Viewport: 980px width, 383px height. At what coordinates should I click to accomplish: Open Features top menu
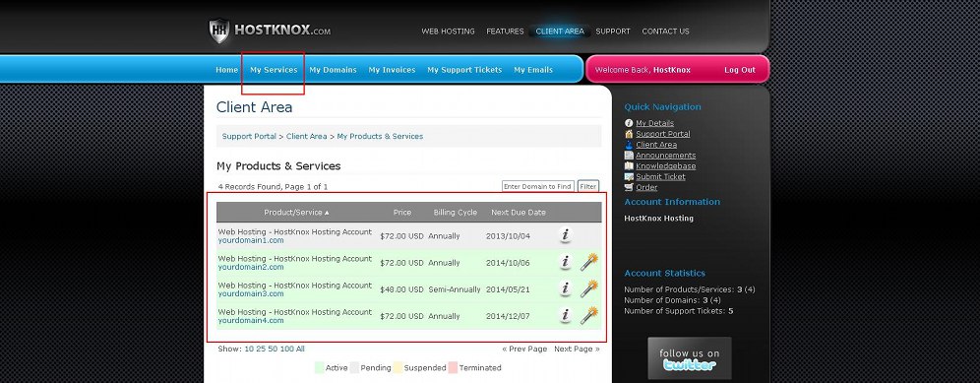point(505,32)
